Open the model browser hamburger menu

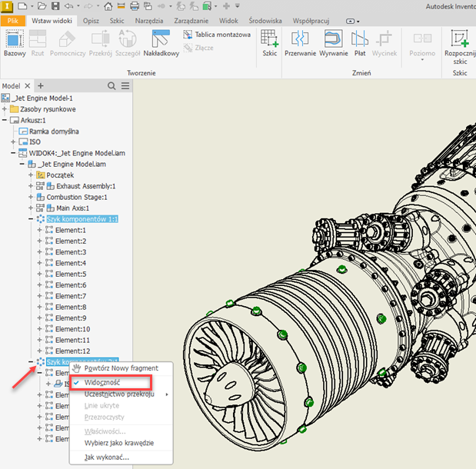tap(125, 86)
